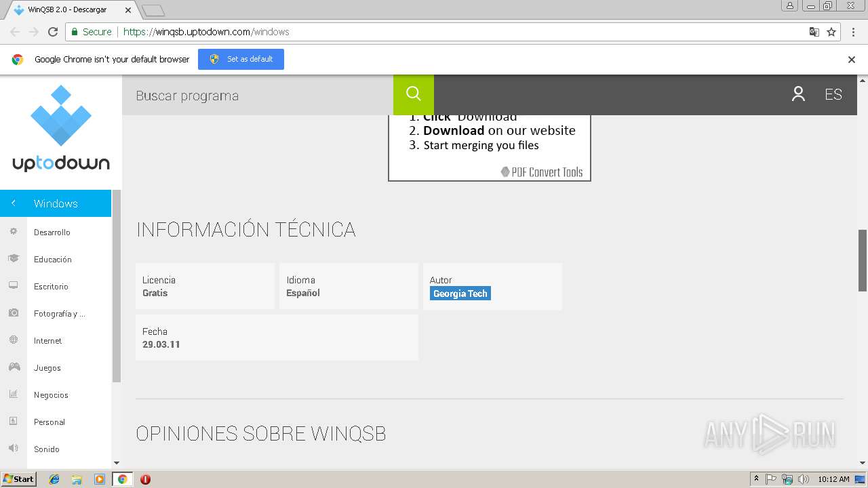Open the taskbar media player icon
Viewport: 868px width, 488px height.
click(x=100, y=479)
